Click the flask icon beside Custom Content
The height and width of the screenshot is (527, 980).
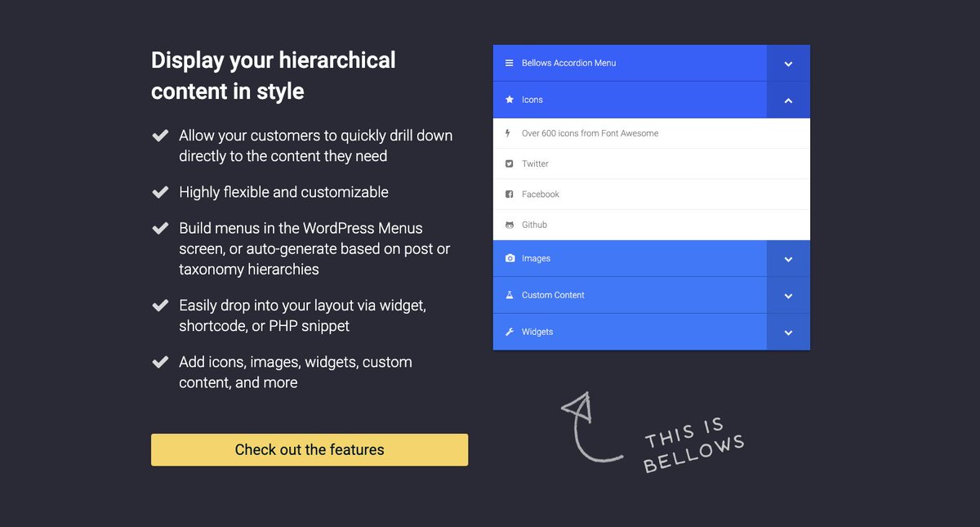coord(510,295)
